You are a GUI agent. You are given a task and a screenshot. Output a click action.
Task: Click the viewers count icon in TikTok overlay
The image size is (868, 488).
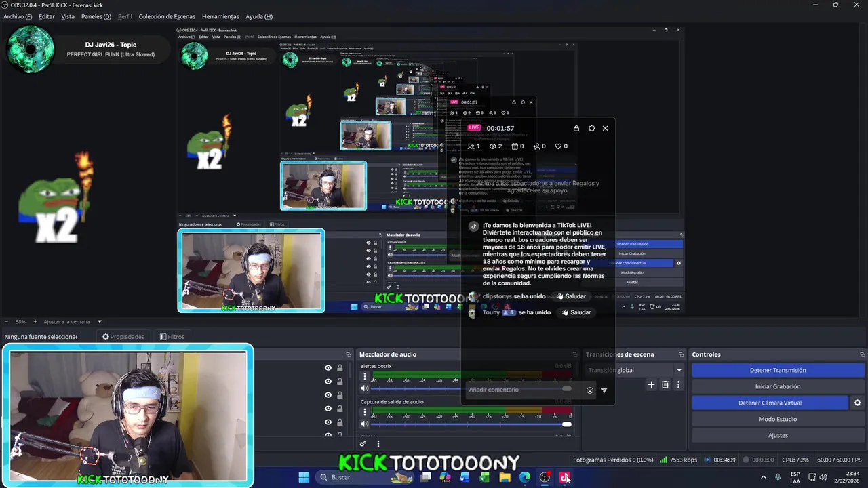pos(471,146)
